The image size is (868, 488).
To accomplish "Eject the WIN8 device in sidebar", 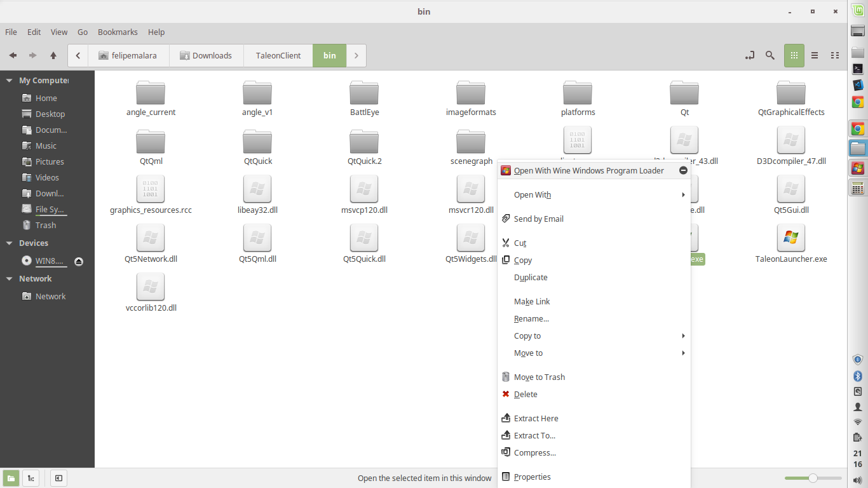I will point(79,261).
